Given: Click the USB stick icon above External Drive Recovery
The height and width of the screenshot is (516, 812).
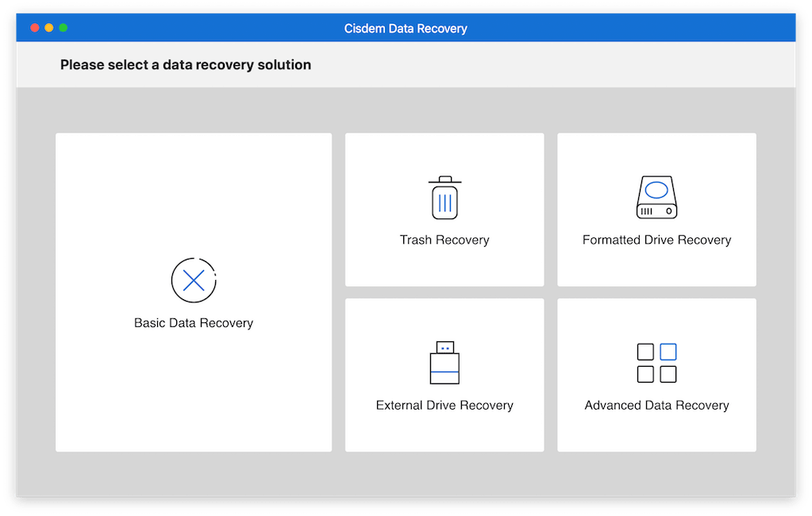Looking at the screenshot, I should coord(444,362).
